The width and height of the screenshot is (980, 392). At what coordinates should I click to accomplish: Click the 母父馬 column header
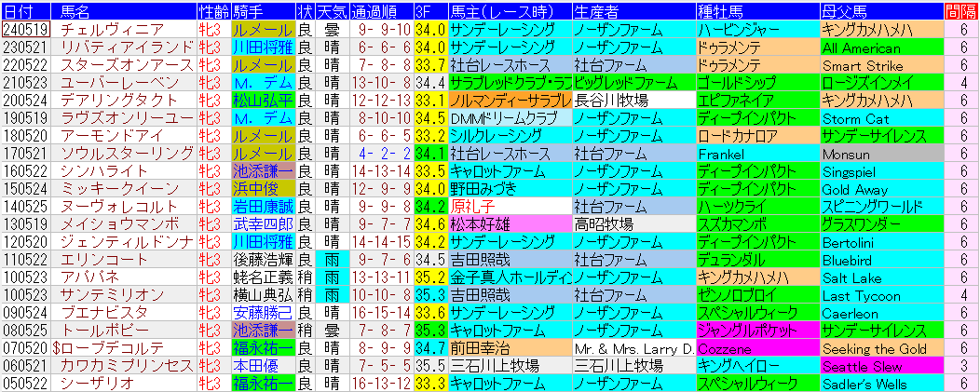[882, 12]
